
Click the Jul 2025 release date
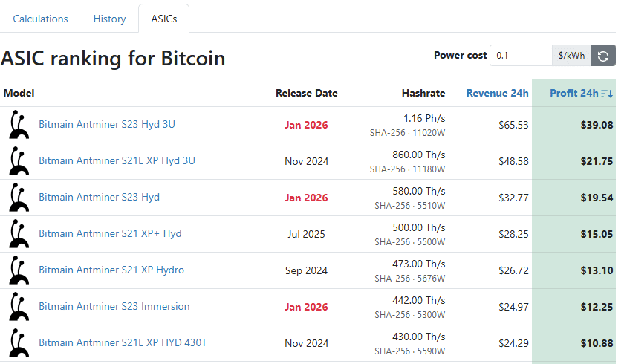pos(306,235)
